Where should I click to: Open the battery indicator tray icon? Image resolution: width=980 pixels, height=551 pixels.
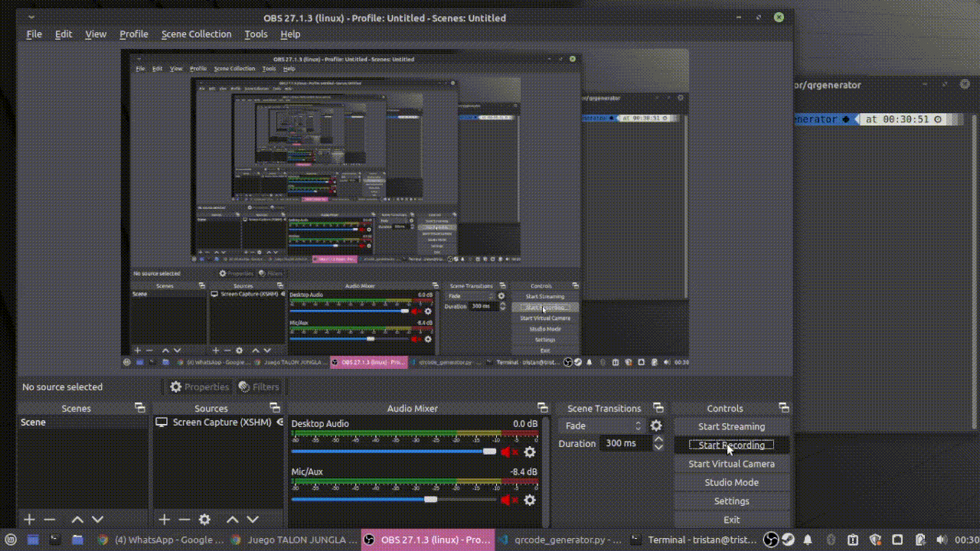[x=920, y=540]
